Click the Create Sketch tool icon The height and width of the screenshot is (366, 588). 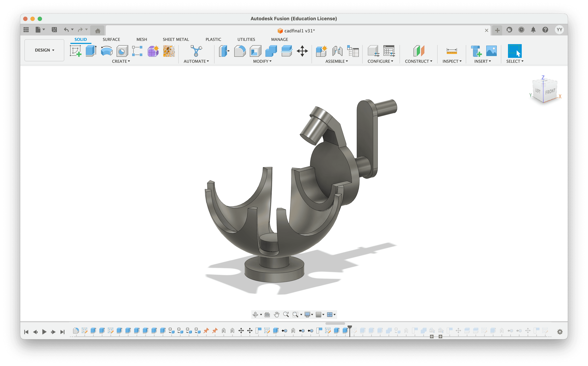click(x=75, y=51)
